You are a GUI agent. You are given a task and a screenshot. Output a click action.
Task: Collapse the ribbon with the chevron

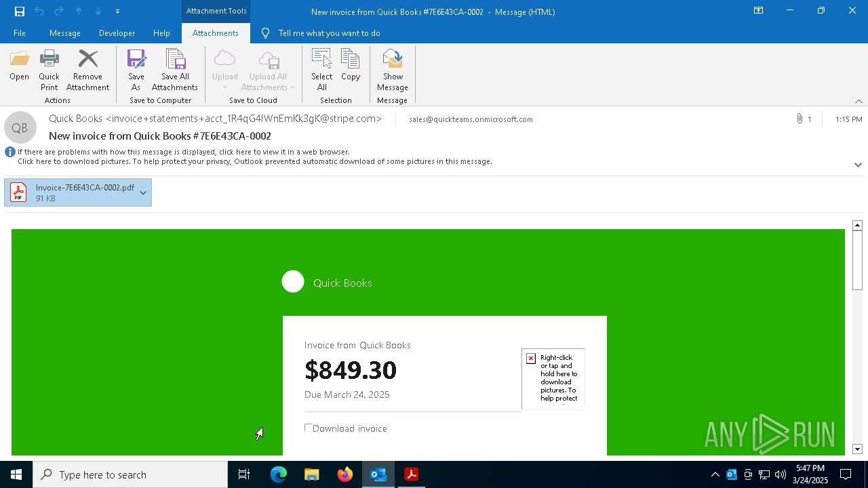pos(859,101)
